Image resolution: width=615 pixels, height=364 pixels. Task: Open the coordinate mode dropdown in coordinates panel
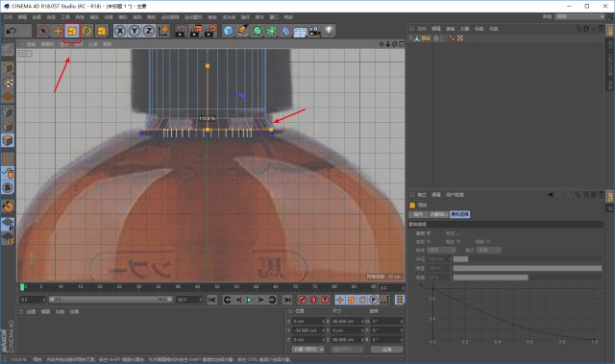tap(308, 349)
